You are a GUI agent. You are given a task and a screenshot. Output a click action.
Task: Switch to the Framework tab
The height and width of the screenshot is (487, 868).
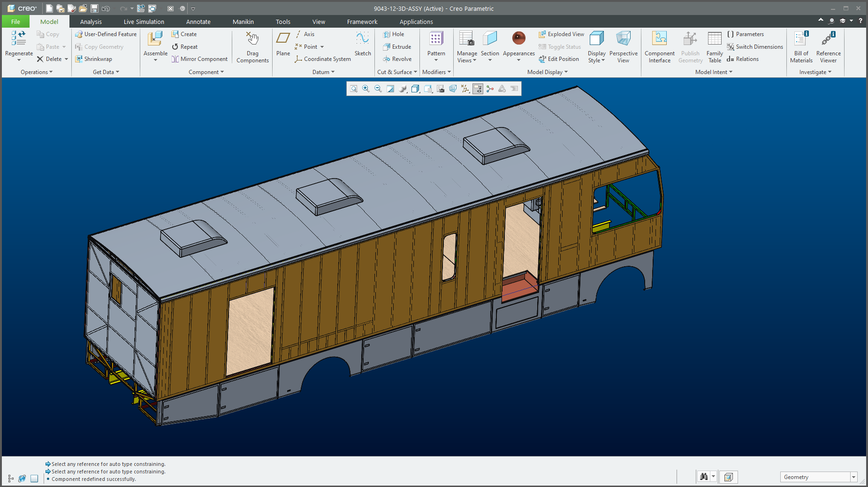coord(362,22)
